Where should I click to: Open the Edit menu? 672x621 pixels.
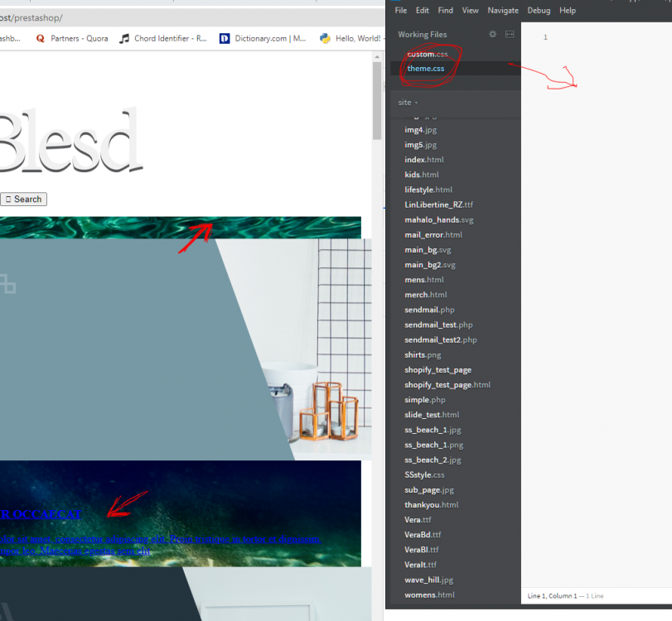pyautogui.click(x=422, y=10)
